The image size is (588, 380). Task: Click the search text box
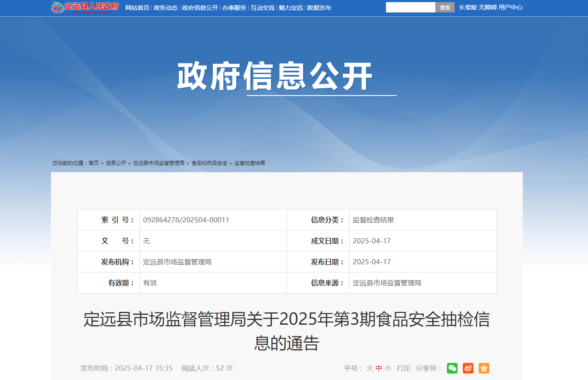[x=411, y=7]
